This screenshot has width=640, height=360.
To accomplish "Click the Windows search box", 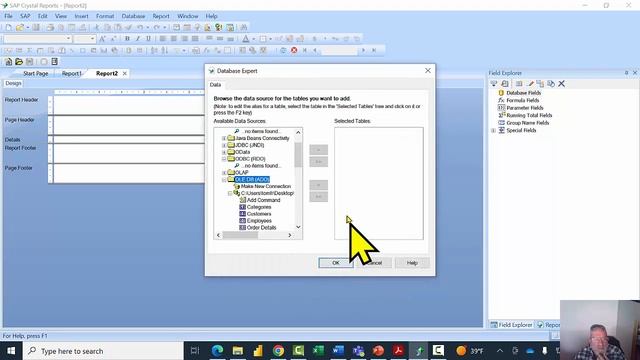I will pos(103,351).
